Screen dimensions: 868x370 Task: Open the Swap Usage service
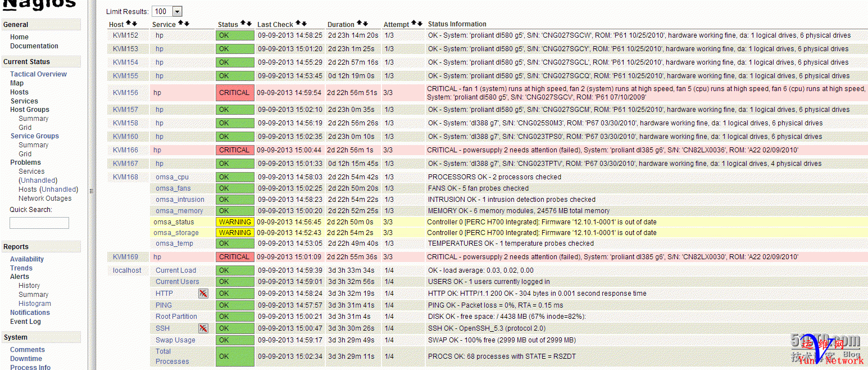click(175, 340)
